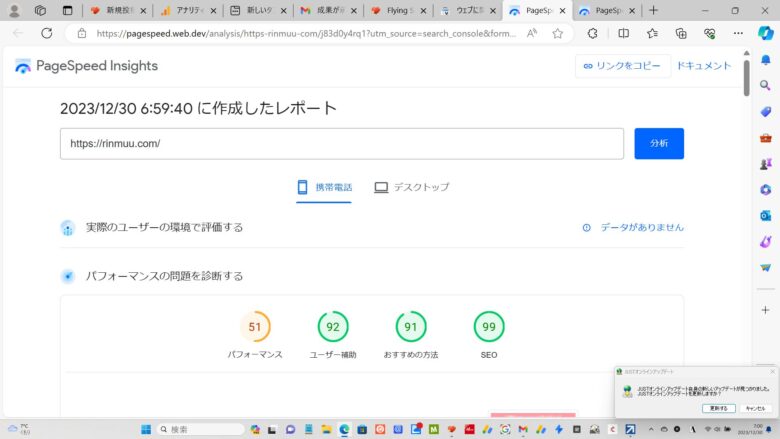Open the Windows Start menu
Viewport: 780px width, 439px height.
pos(145,429)
